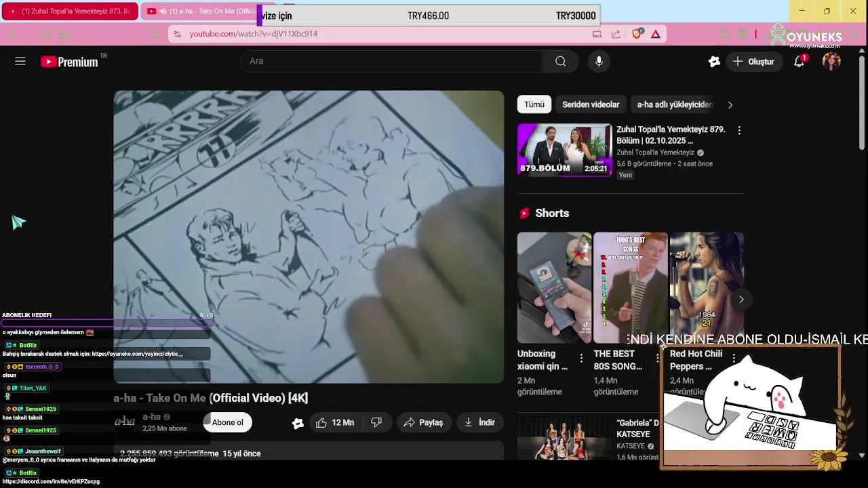Screen dimensions: 868x488
Task: Switch to a-ha Take On Me browser tab
Action: click(x=200, y=12)
